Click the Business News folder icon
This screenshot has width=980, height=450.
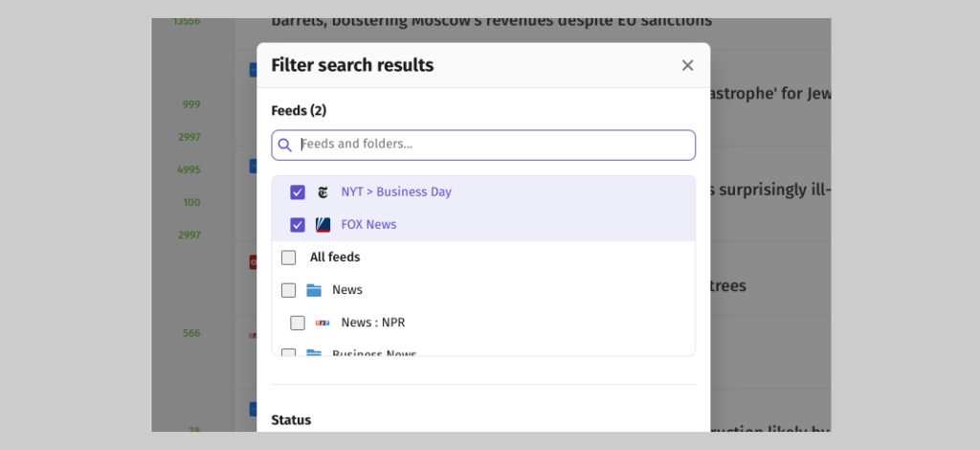click(314, 353)
